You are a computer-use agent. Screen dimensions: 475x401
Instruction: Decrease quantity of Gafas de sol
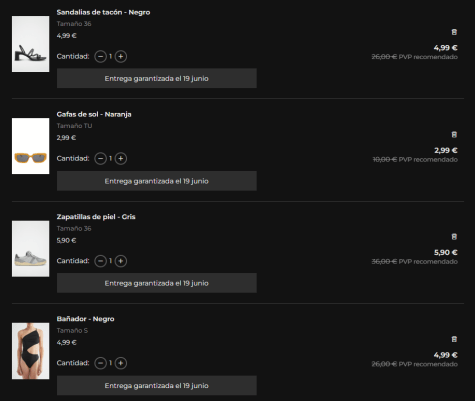pyautogui.click(x=100, y=158)
